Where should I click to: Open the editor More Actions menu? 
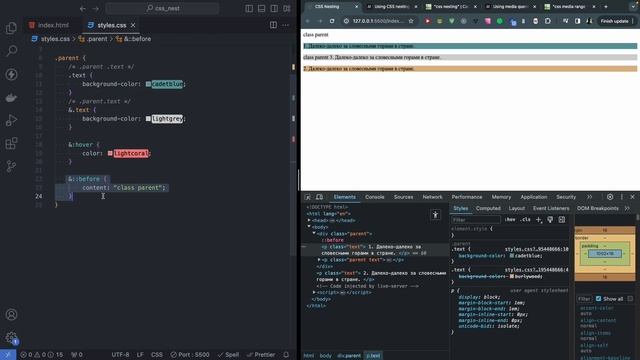click(286, 25)
